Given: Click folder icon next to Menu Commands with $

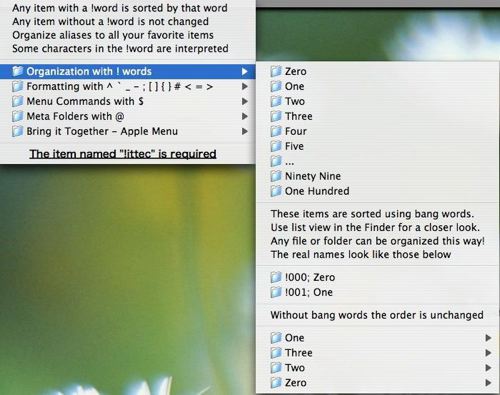Looking at the screenshot, I should coord(17,101).
